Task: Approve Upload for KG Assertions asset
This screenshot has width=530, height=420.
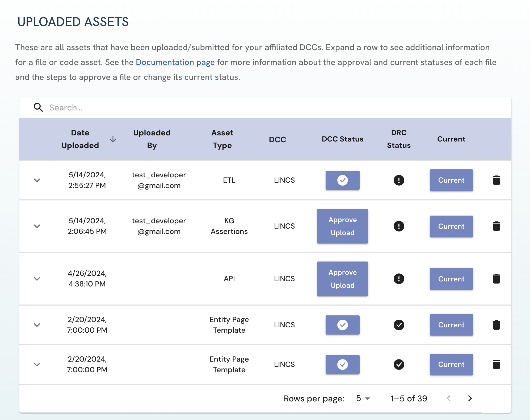Action: [x=342, y=226]
